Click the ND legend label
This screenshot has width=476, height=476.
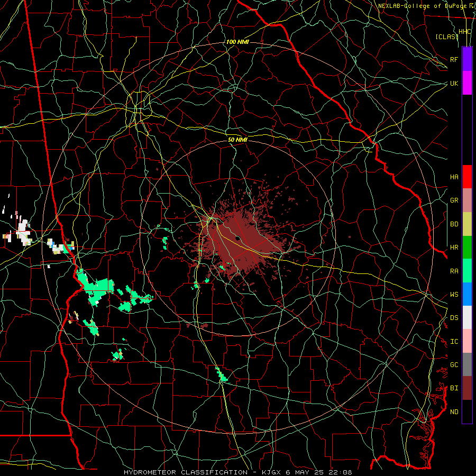click(454, 412)
